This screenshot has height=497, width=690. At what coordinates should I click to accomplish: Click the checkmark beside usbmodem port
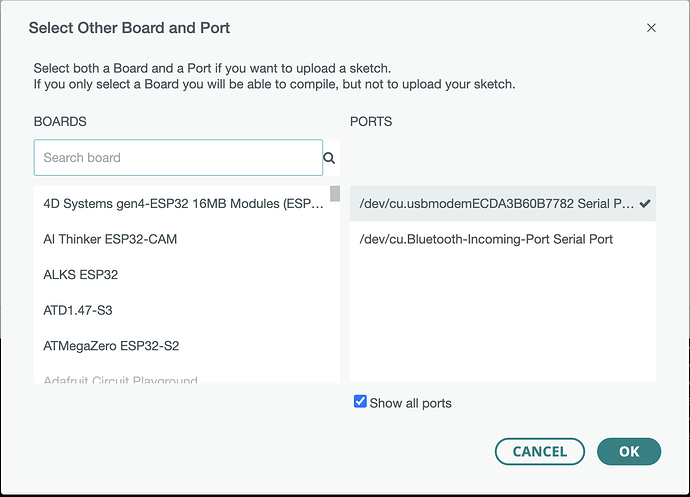[645, 203]
